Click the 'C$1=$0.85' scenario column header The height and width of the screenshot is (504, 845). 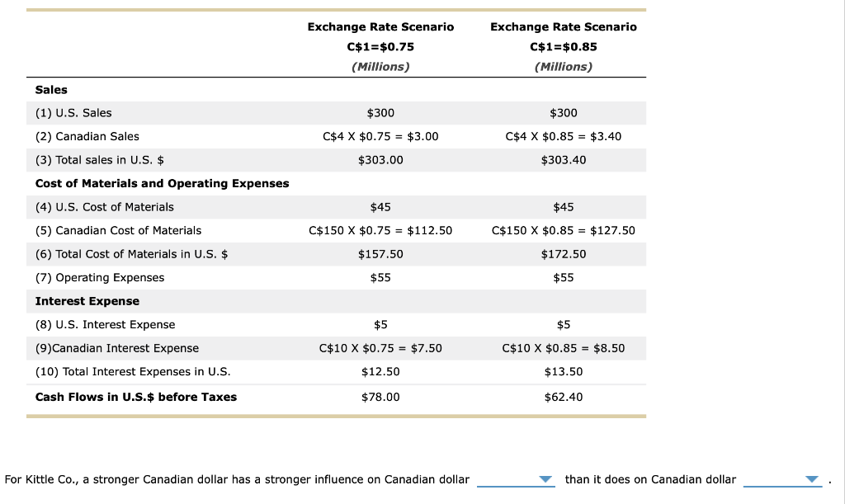(x=564, y=46)
